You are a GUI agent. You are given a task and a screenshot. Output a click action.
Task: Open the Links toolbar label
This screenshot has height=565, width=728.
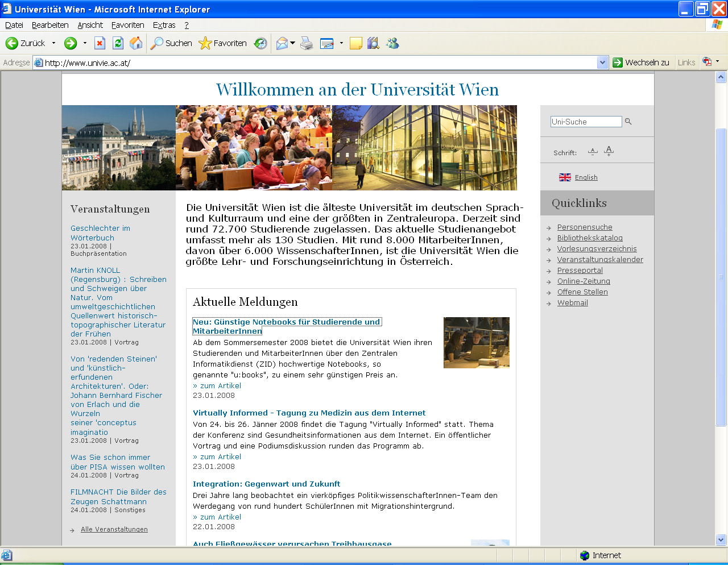click(x=686, y=63)
